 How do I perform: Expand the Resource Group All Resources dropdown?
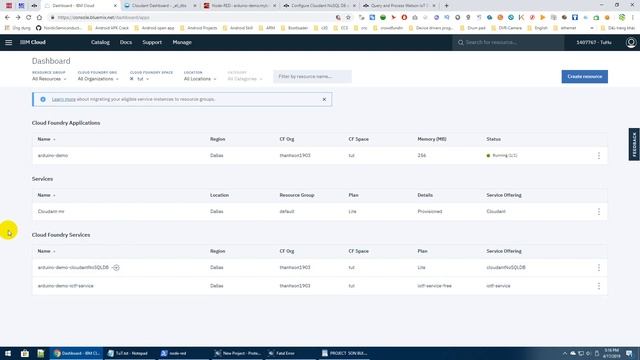click(49, 79)
